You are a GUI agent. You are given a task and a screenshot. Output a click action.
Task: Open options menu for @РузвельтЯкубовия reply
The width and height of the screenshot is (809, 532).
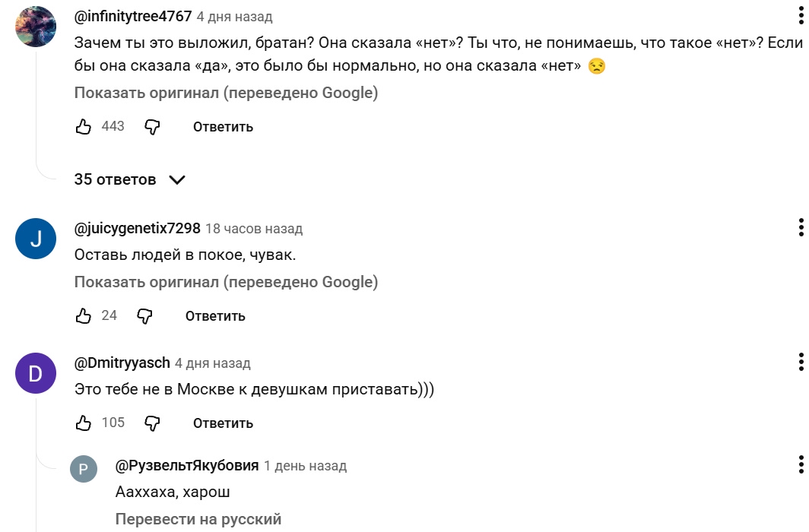[x=801, y=465]
